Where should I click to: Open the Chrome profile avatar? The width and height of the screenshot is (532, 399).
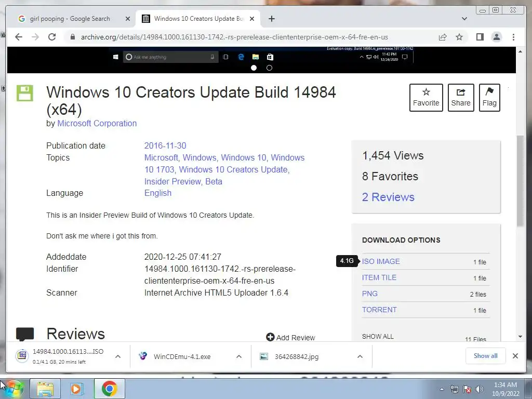[x=496, y=37]
